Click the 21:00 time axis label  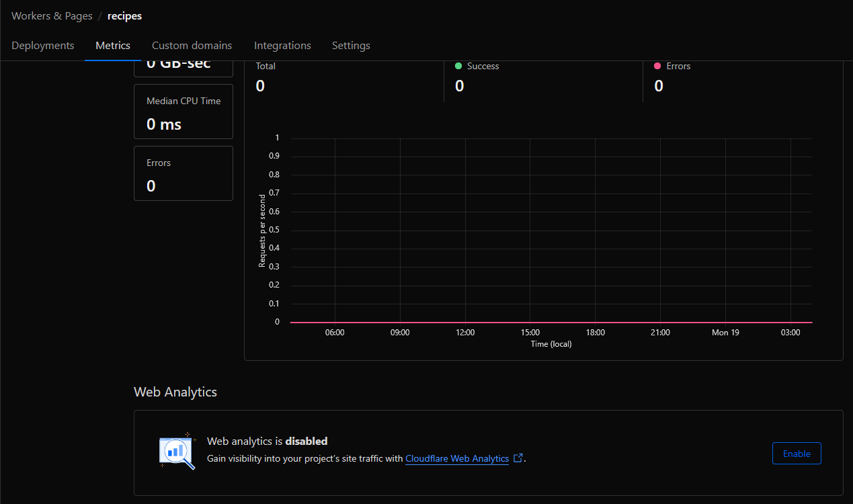[660, 333]
